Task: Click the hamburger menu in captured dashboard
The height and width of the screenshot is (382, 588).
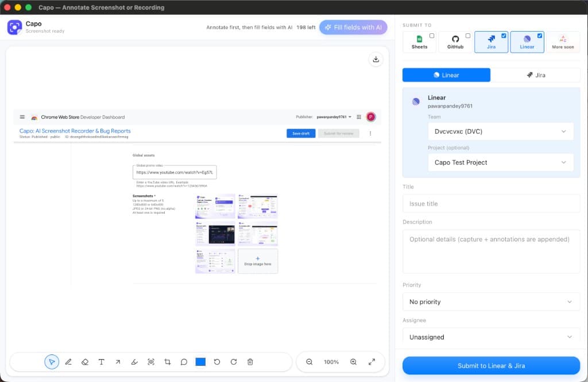Action: (x=22, y=117)
